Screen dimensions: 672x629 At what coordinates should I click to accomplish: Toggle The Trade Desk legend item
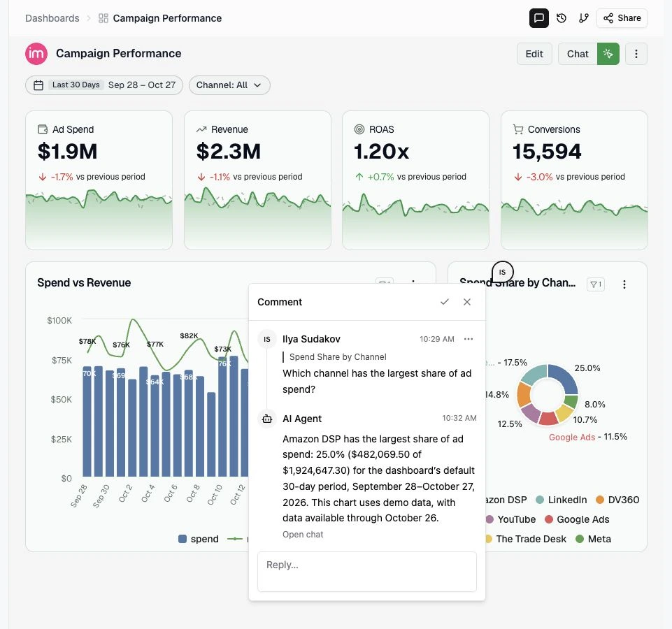click(x=526, y=539)
